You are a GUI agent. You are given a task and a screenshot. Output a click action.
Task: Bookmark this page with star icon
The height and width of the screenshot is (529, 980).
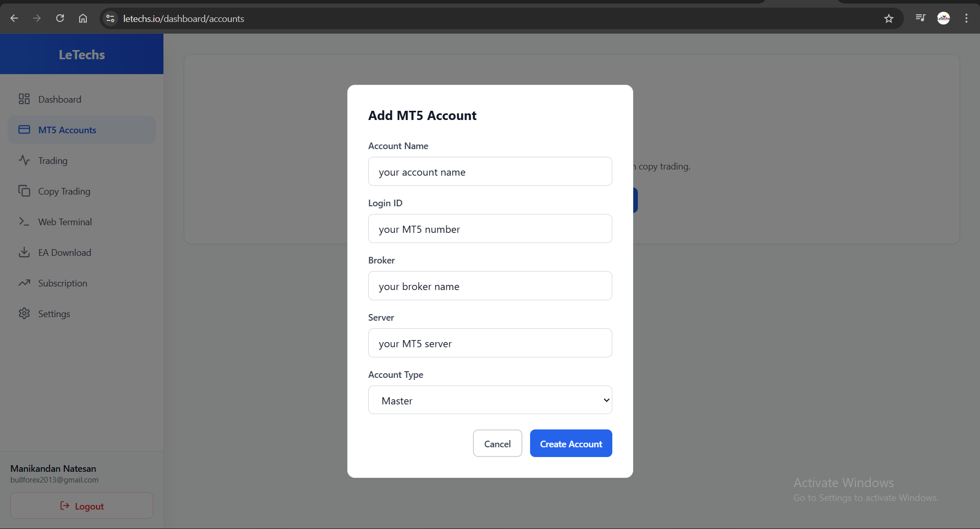click(x=889, y=18)
